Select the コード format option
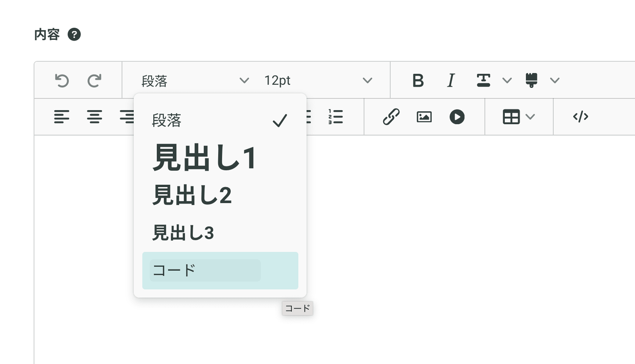The height and width of the screenshot is (364, 635). coord(220,271)
